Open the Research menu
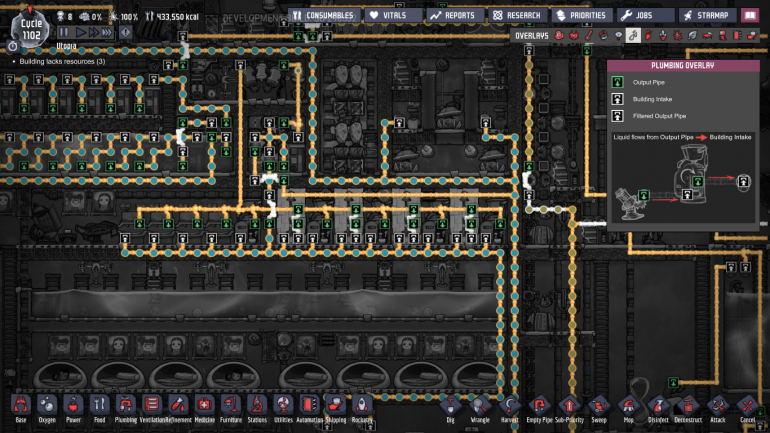The image size is (770, 433). point(518,15)
